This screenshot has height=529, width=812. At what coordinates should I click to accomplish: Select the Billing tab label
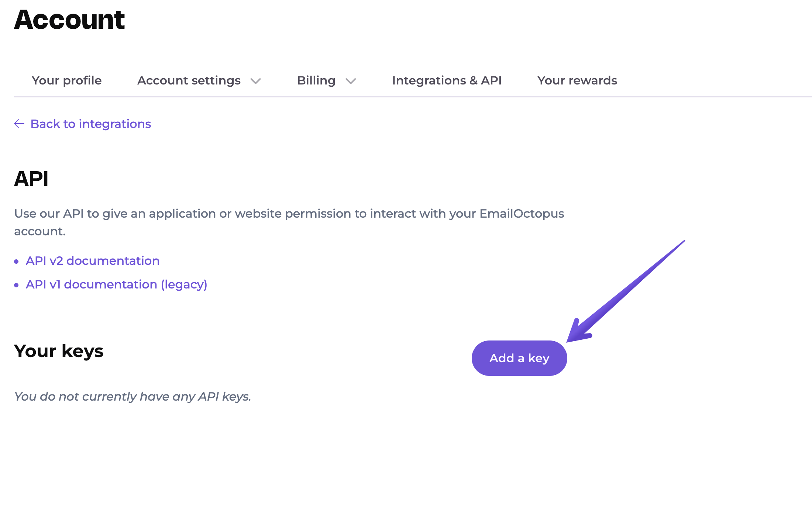(x=316, y=80)
